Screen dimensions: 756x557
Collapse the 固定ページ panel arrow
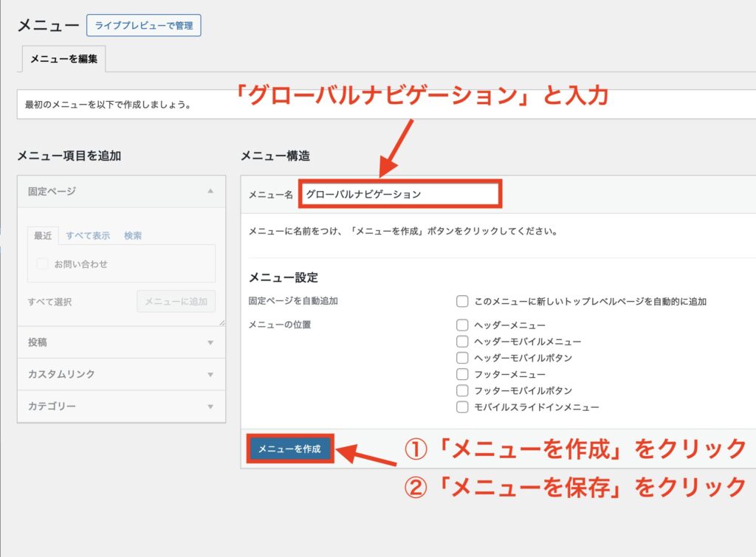[210, 191]
